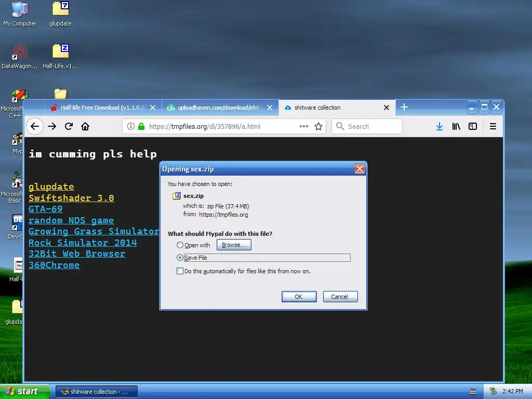
Task: Open the Growing Grass Simulator link
Action: click(x=94, y=231)
